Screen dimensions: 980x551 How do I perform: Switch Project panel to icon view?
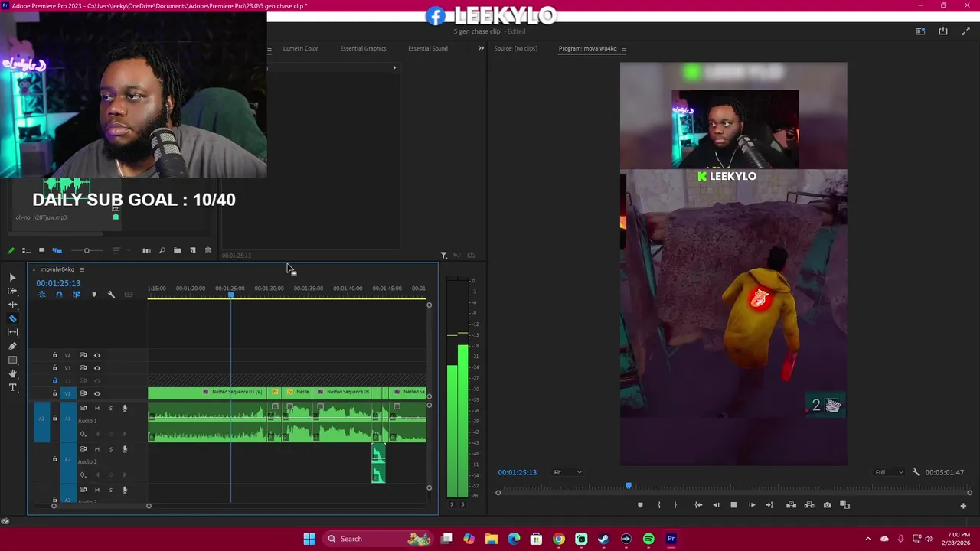[x=41, y=250]
